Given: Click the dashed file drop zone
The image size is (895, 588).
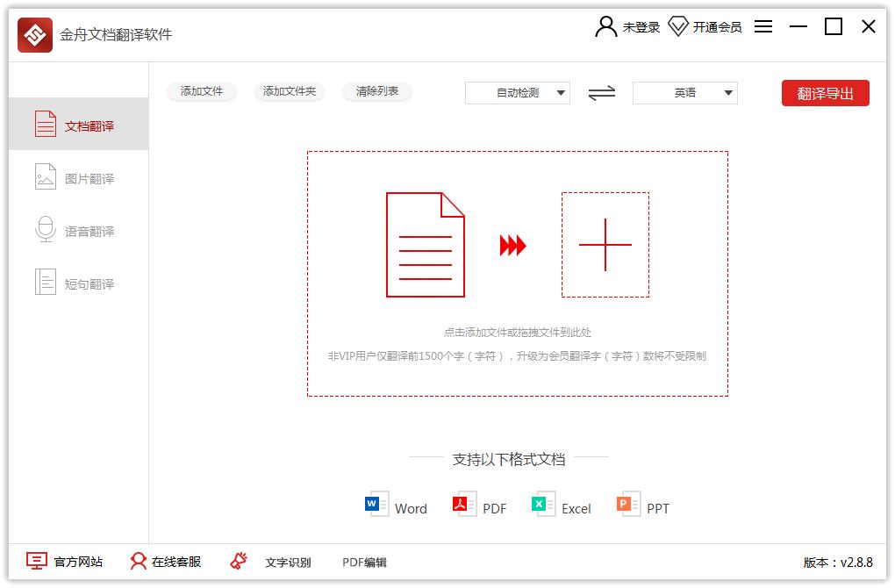Looking at the screenshot, I should (x=517, y=274).
